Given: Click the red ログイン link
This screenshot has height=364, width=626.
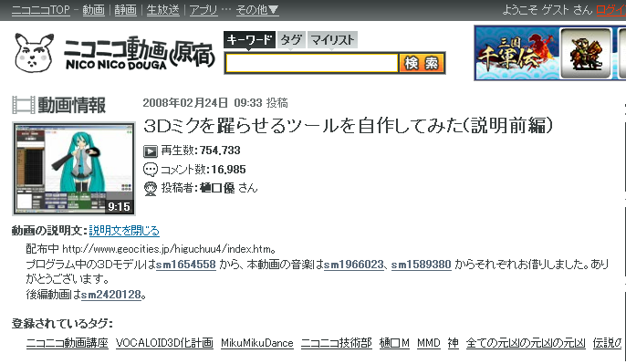Looking at the screenshot, I should 610,9.
